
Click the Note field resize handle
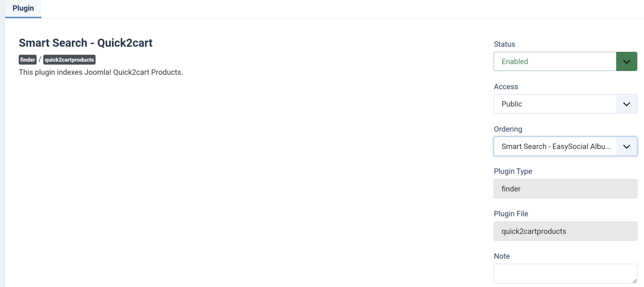634,281
